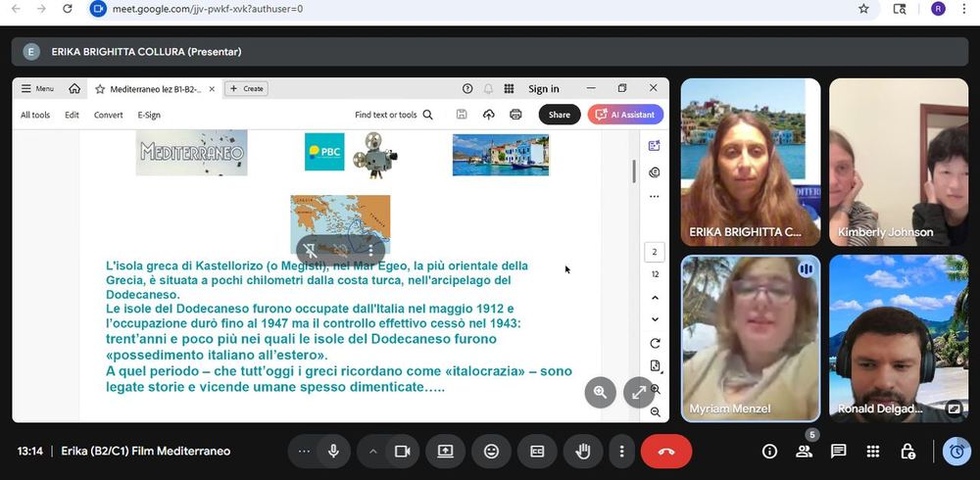The width and height of the screenshot is (980, 480).
Task: Open more options menu in call controls
Action: pos(621,452)
